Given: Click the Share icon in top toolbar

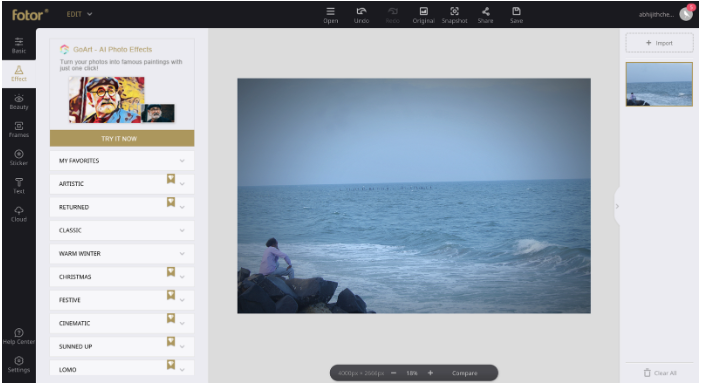Looking at the screenshot, I should click(486, 15).
